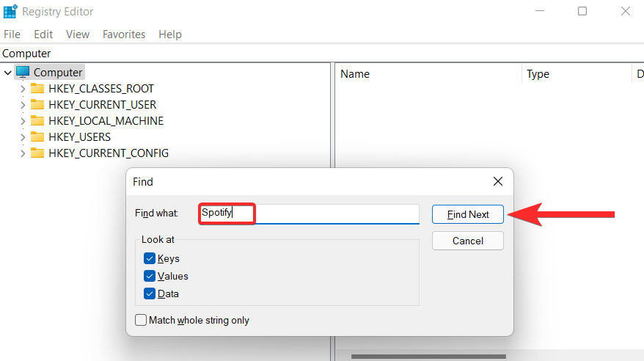Enable Match whole string only
Image resolution: width=644 pixels, height=361 pixels.
[x=141, y=320]
